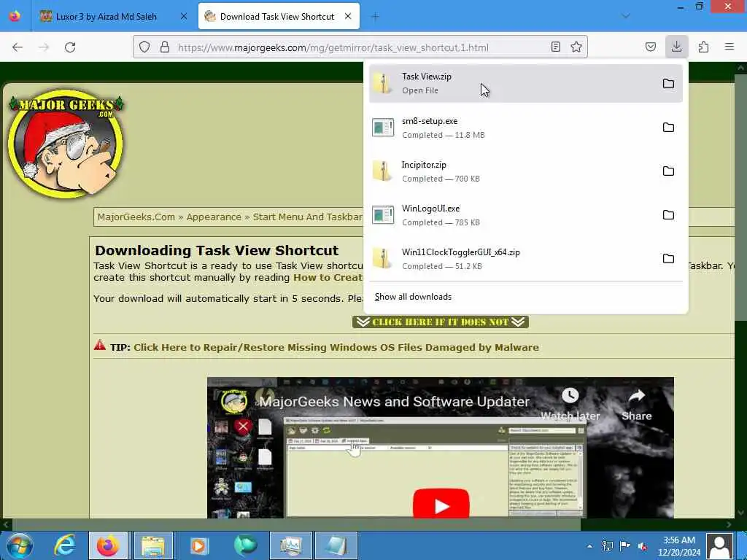Image resolution: width=747 pixels, height=560 pixels.
Task: Click the address bar URL field
Action: click(x=360, y=47)
